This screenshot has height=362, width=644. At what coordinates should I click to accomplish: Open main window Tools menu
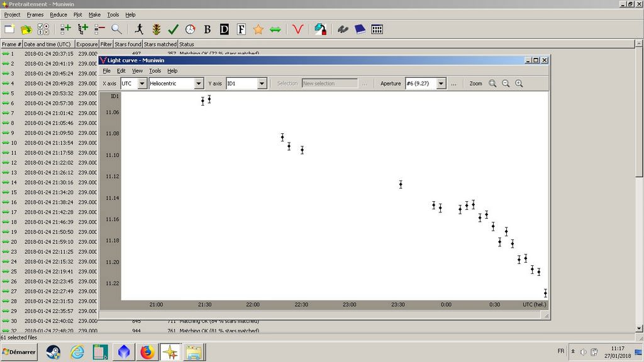(x=113, y=14)
